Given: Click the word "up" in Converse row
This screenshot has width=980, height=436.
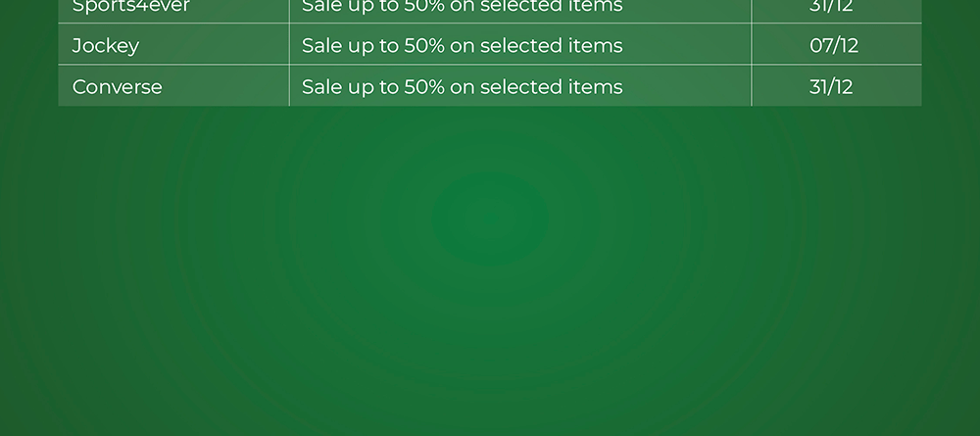Looking at the screenshot, I should click(360, 88).
